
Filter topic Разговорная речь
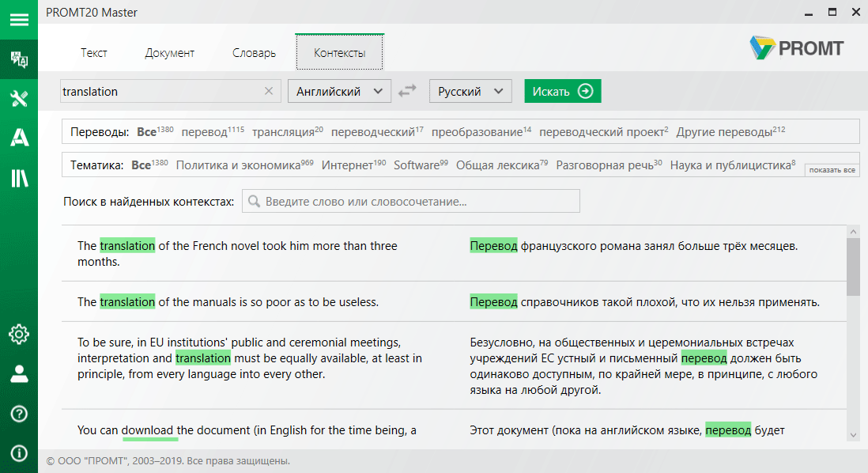tap(609, 165)
